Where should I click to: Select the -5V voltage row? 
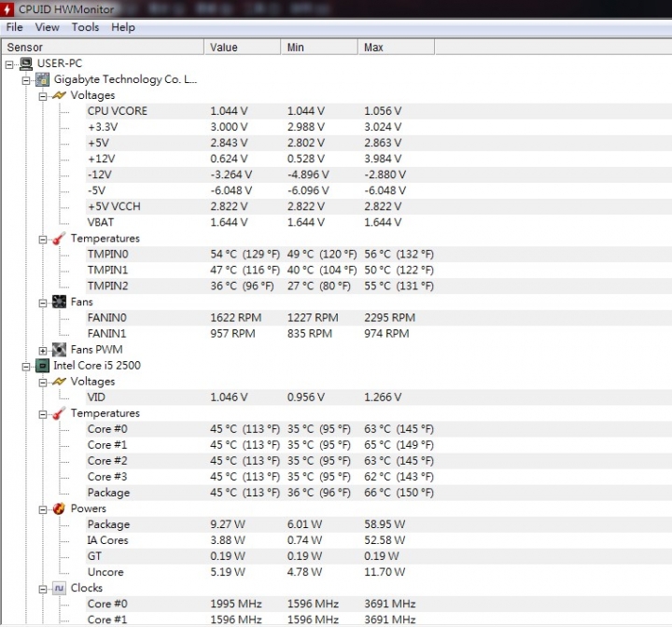[x=378, y=190]
